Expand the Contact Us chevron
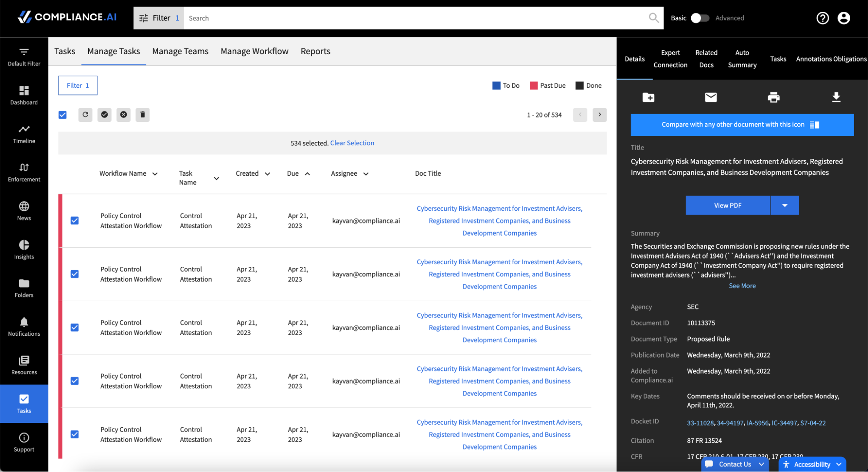The image size is (868, 472). [x=761, y=464]
